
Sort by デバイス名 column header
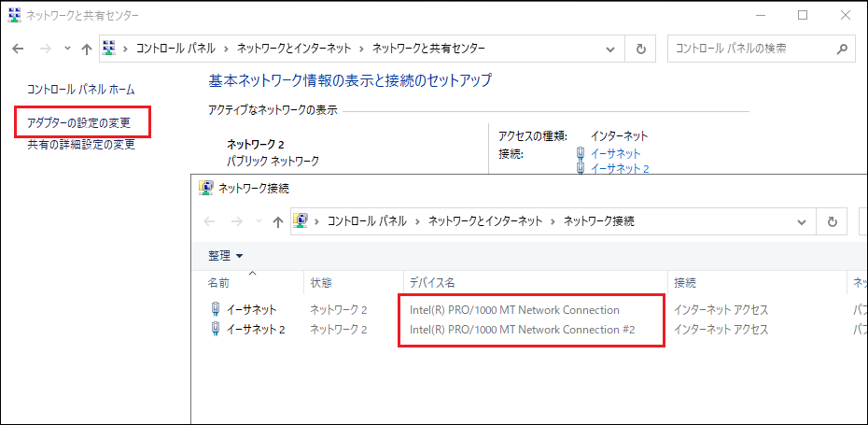tap(431, 282)
